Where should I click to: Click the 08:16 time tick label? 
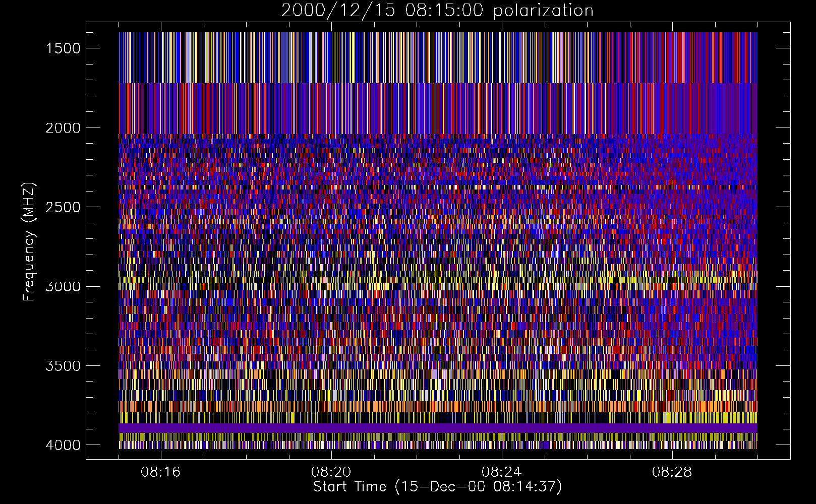tap(161, 472)
